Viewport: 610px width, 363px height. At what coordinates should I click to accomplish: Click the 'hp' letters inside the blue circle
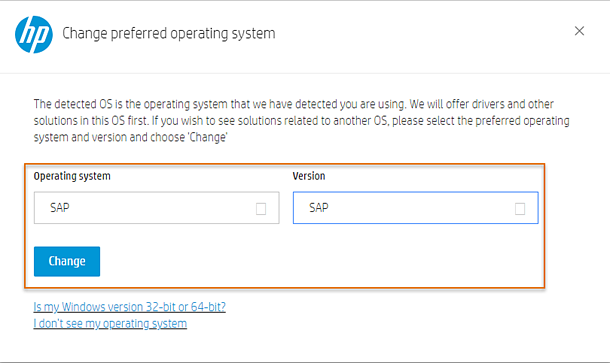[34, 35]
